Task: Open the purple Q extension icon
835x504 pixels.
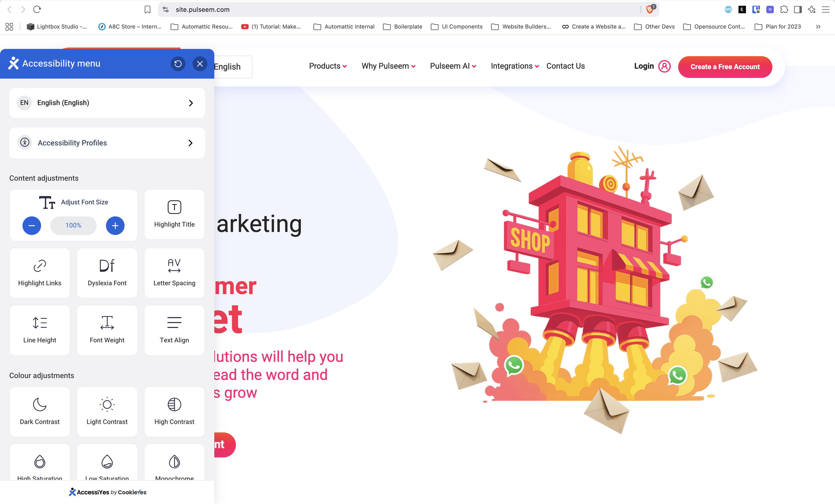Action: [x=770, y=9]
